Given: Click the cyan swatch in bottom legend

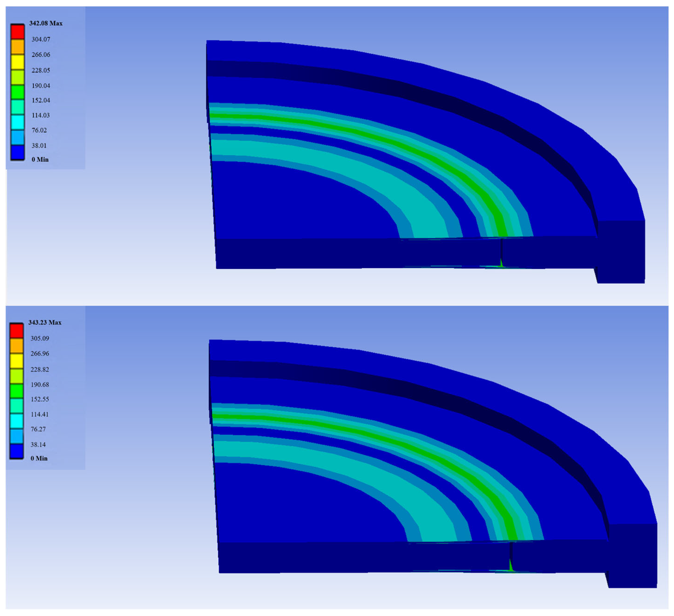Looking at the screenshot, I should pyautogui.click(x=16, y=421).
